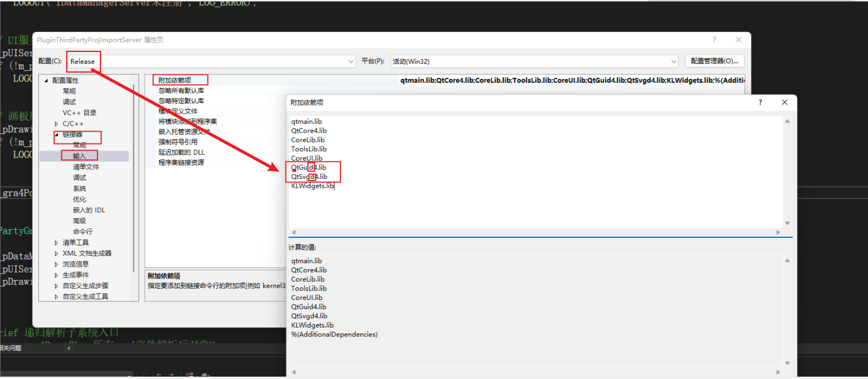Screen dimensions: 868x379
Task: Expand the XML 文档生成器 node
Action: pos(57,253)
